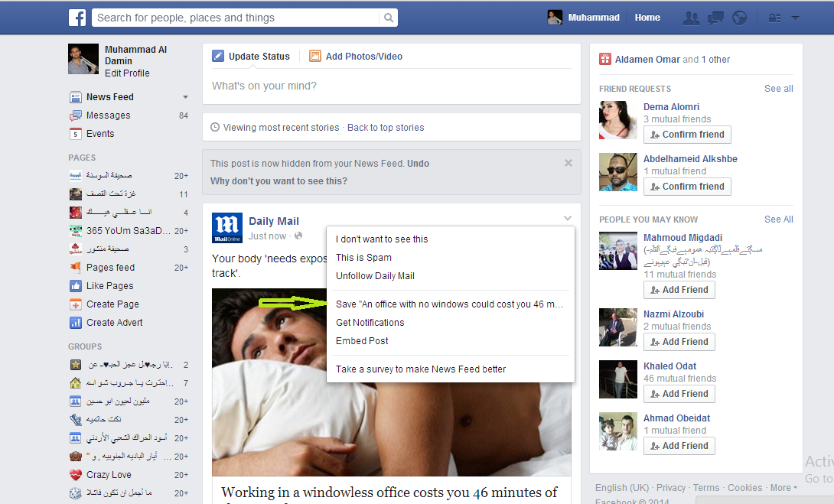Open Khaled Odat profile photo
834x504 pixels.
pos(618,379)
